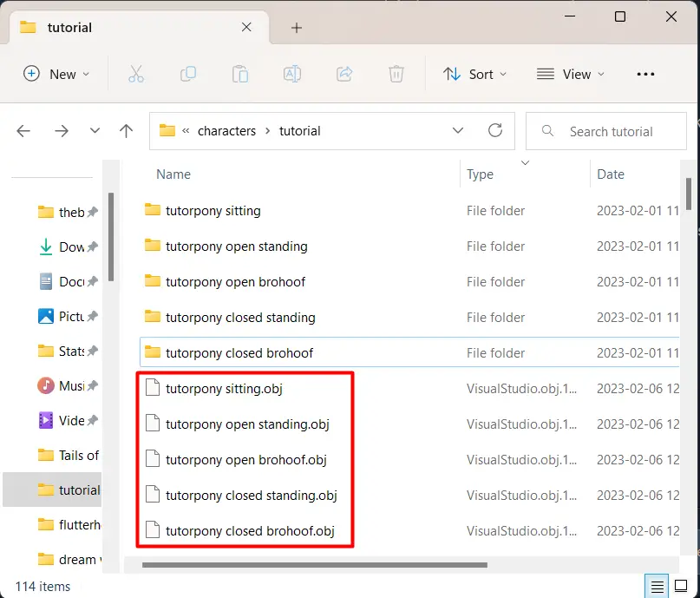Open Music in the sidebar
700x598 pixels.
(x=67, y=385)
